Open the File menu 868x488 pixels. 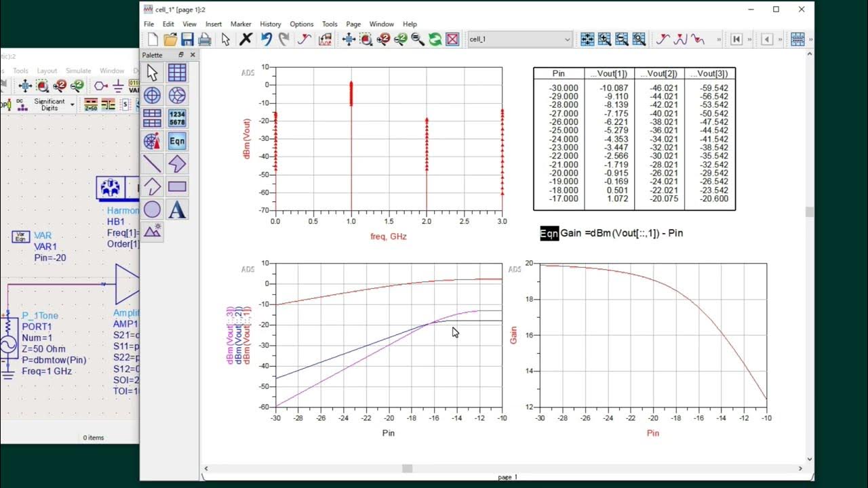pos(149,24)
